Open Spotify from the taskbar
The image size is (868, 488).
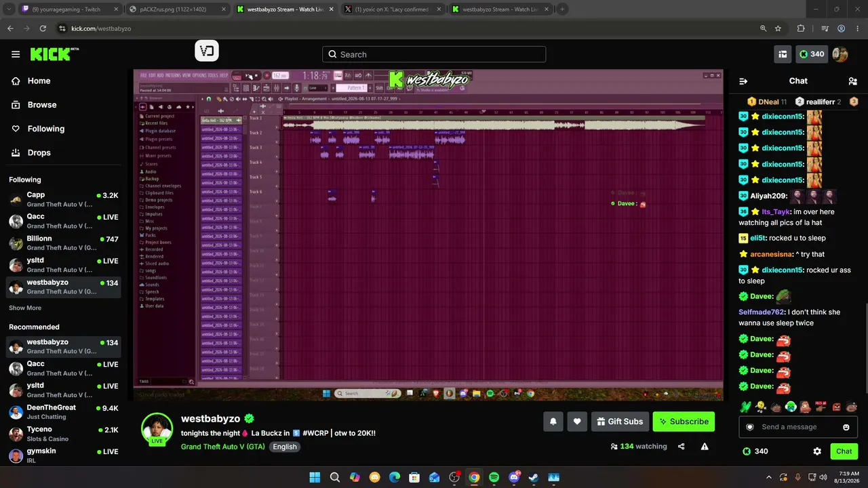point(494,477)
